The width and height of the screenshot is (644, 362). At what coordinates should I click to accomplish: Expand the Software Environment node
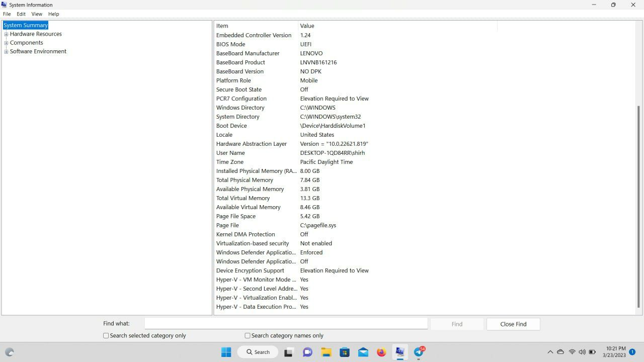coord(6,51)
